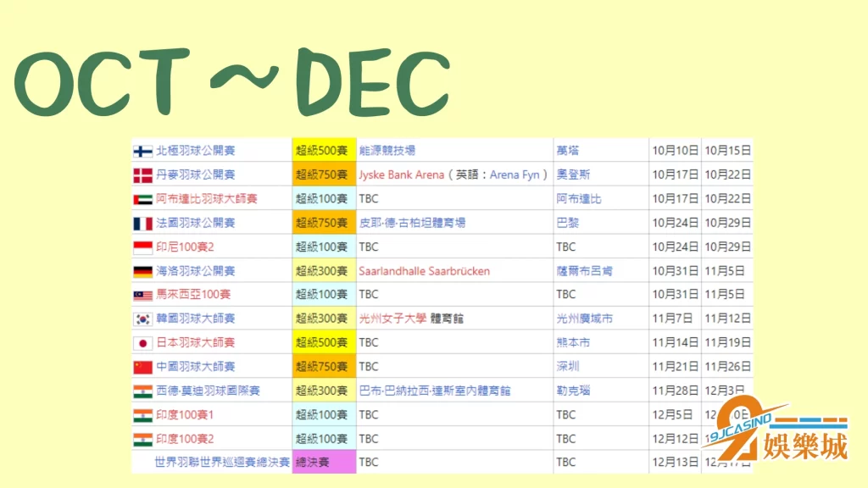This screenshot has height=488, width=868.
Task: Click the South Korea flag icon
Action: point(142,319)
